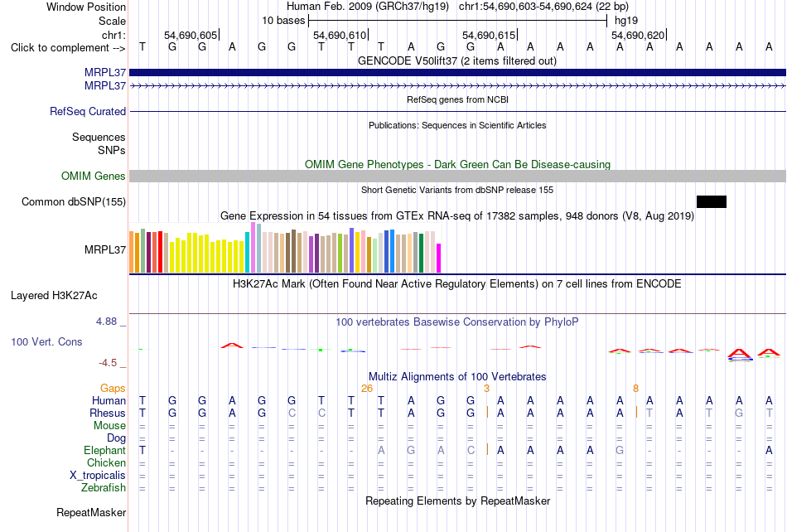Image resolution: width=787 pixels, height=532 pixels.
Task: Click the Window Position label
Action: tap(86, 7)
